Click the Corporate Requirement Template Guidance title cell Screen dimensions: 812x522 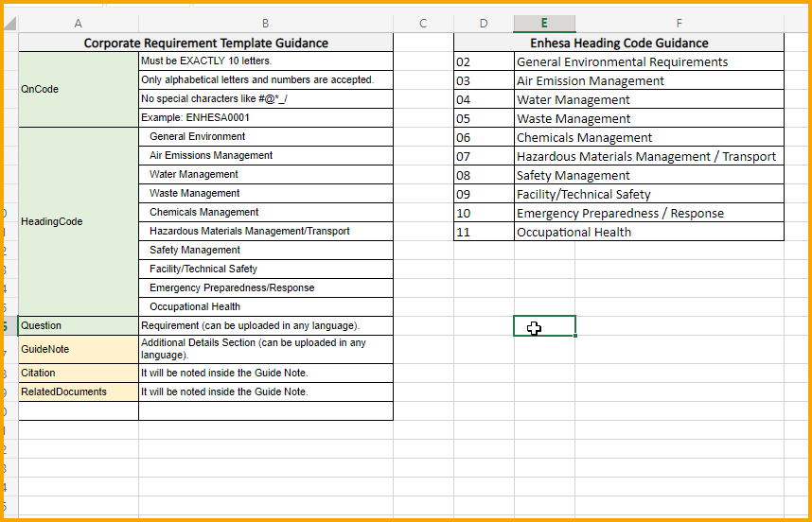click(x=206, y=43)
